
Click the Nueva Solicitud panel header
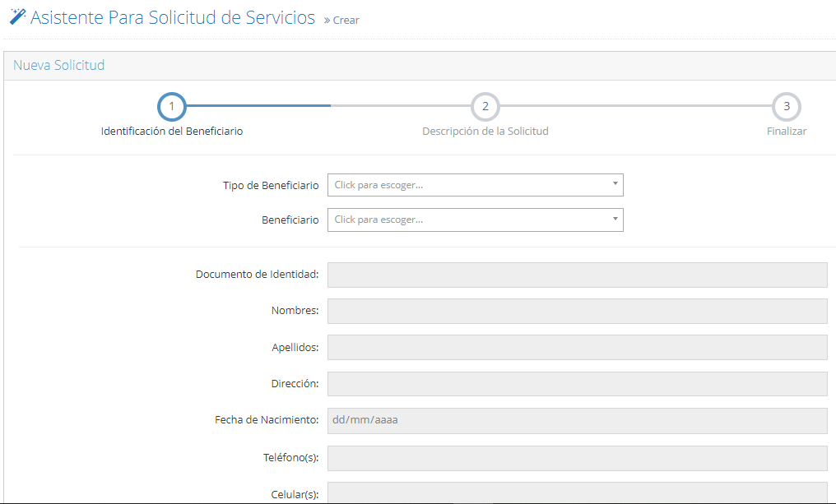point(59,66)
